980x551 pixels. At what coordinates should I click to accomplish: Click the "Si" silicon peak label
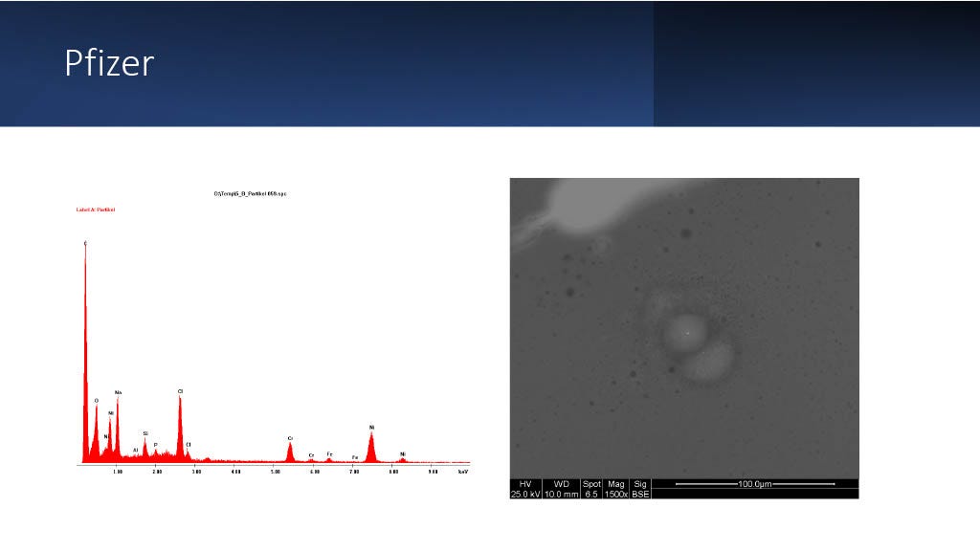pos(145,433)
